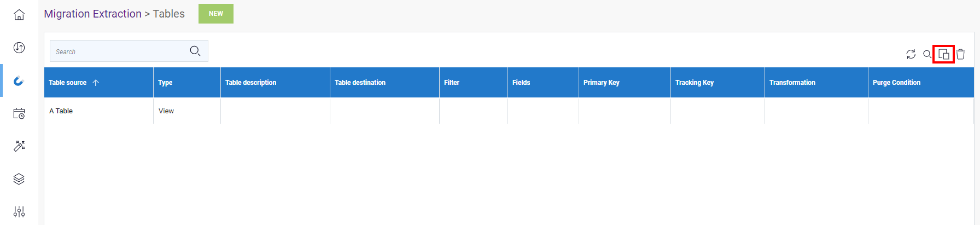This screenshot has height=225, width=980.
Task: Open the stacked layers sidebar icon
Action: [19, 179]
